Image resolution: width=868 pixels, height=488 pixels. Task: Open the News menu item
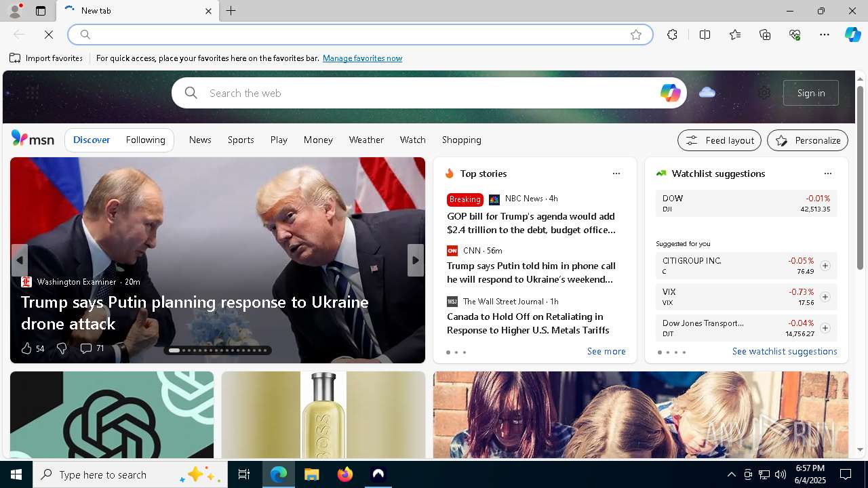200,140
